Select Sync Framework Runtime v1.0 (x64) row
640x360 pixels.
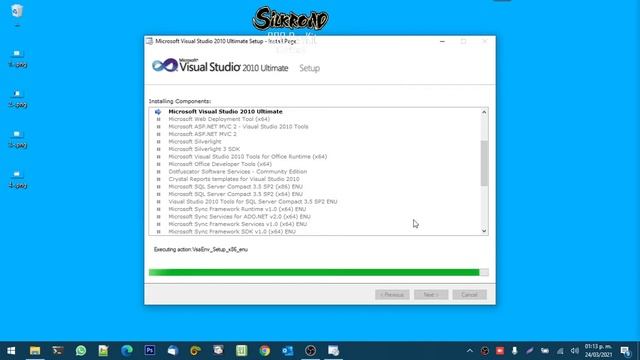coord(315,209)
